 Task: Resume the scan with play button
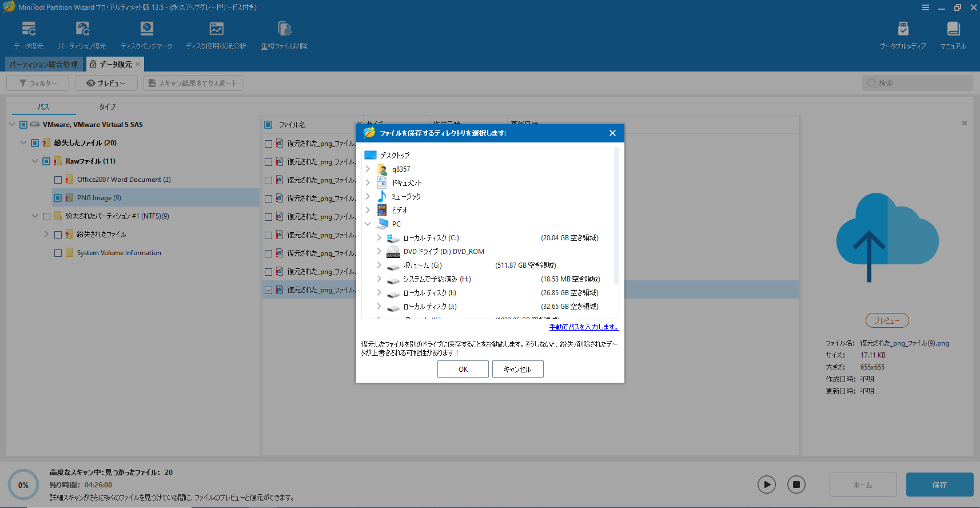coord(767,485)
